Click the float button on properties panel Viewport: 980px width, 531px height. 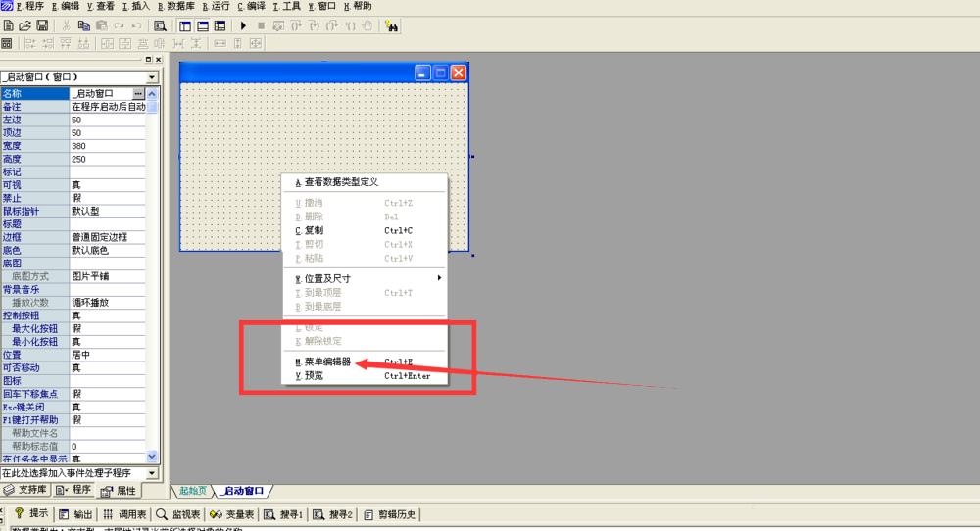point(148,60)
